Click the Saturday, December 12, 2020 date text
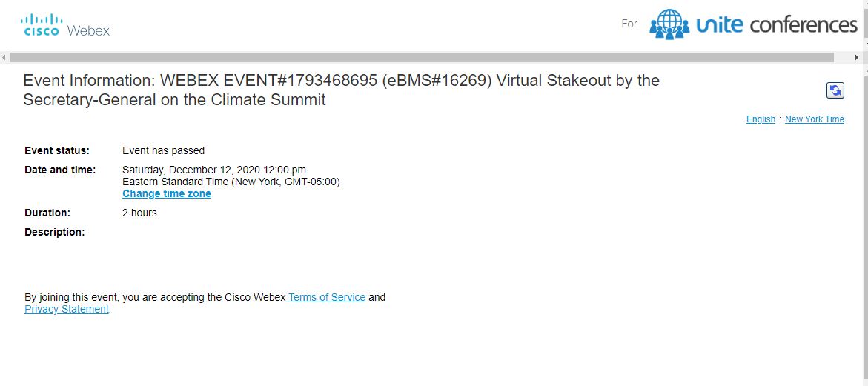The height and width of the screenshot is (386, 868). click(214, 170)
